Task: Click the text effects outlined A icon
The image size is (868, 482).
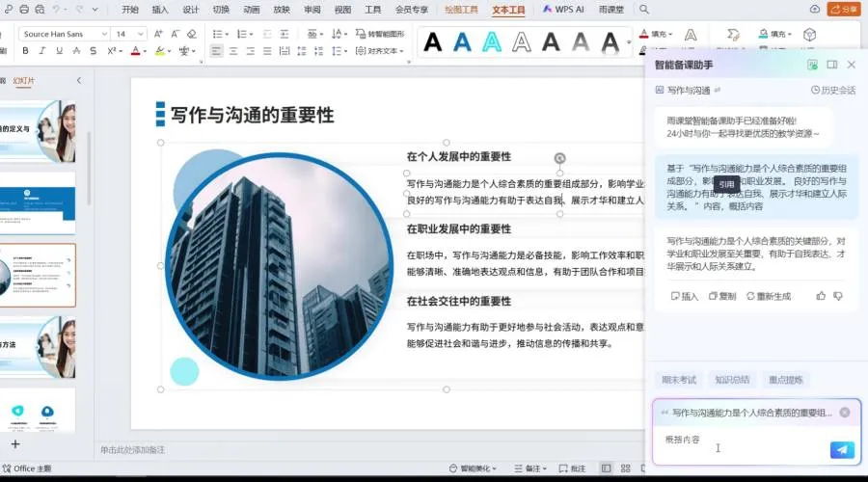Action: coord(691,35)
